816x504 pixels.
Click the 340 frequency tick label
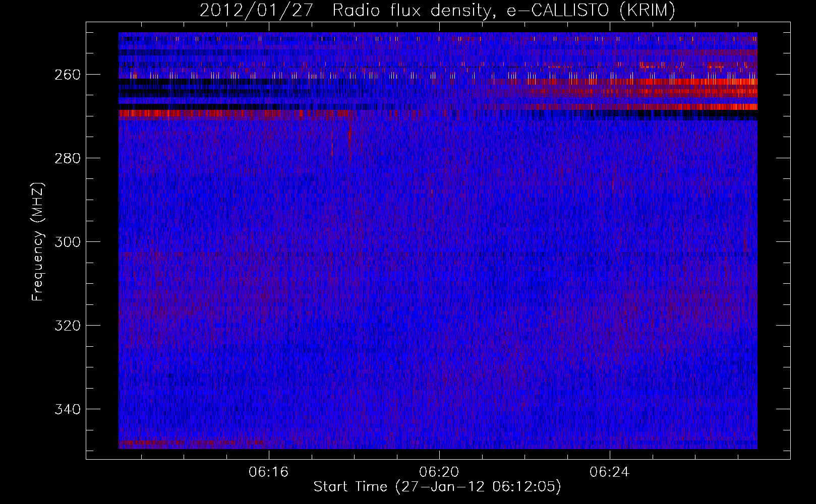(68, 409)
